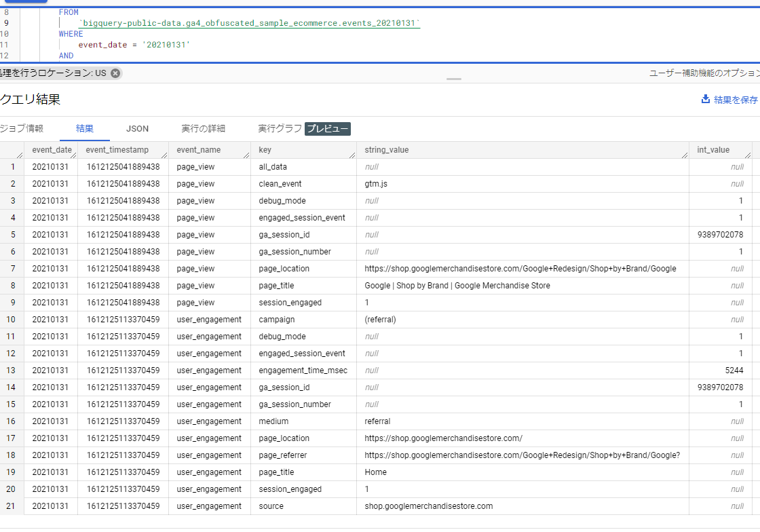Select 'engaged_session_event' cell in row 4
Screen dimensions: 760x532
pyautogui.click(x=302, y=218)
